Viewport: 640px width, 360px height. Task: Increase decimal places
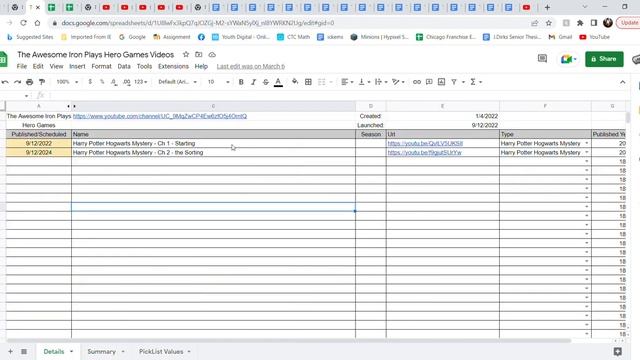pos(127,82)
